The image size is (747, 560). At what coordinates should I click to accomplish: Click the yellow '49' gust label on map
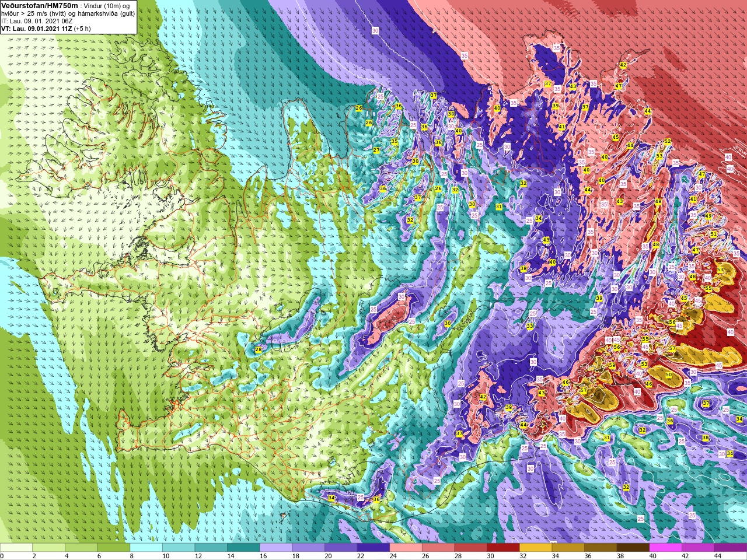tap(708, 216)
